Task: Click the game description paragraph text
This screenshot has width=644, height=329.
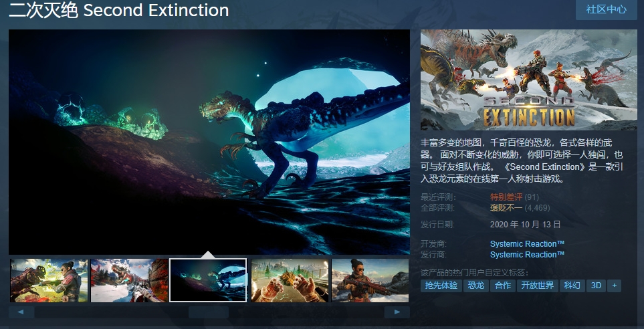Action: 522,160
